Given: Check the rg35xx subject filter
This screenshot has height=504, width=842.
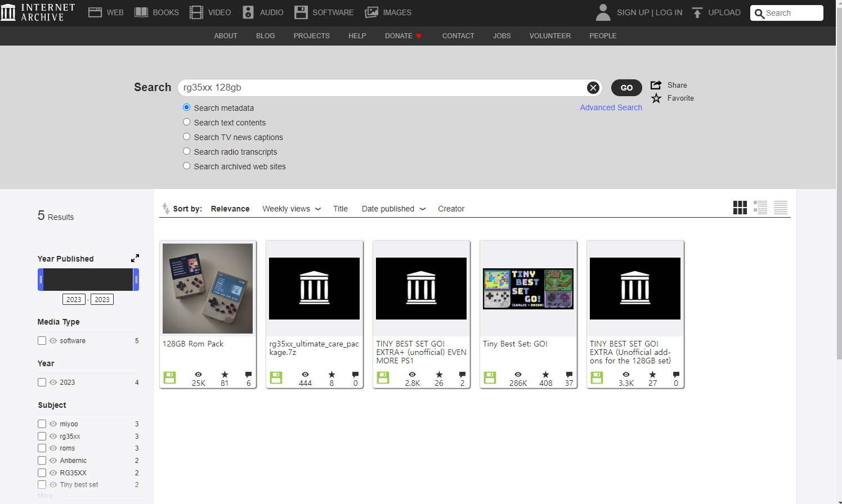Looking at the screenshot, I should 42,436.
